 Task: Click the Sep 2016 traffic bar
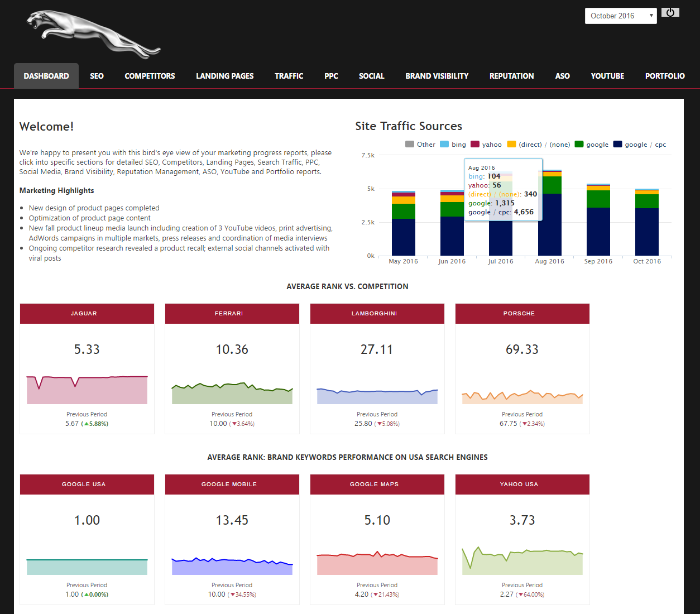point(598,220)
